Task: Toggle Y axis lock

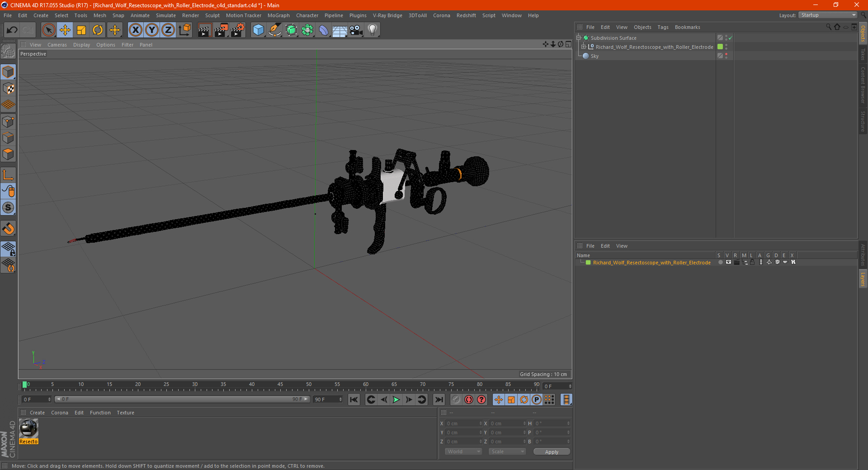Action: tap(152, 30)
